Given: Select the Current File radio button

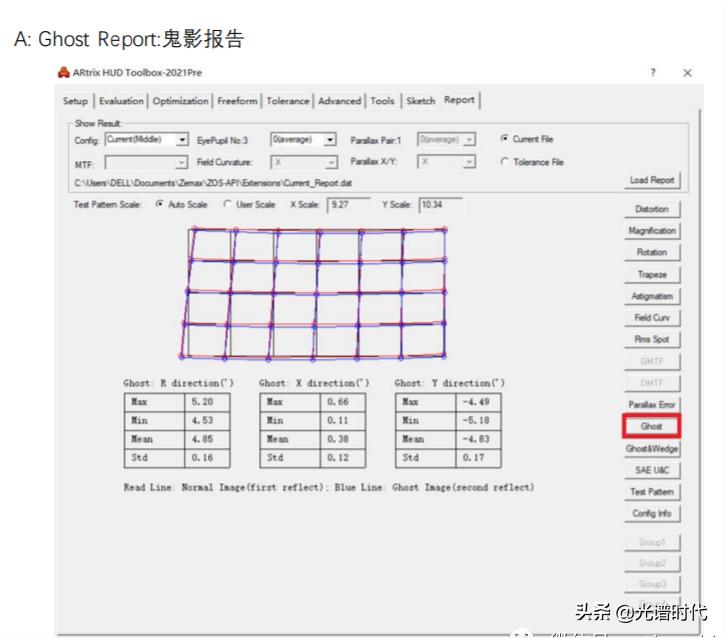Looking at the screenshot, I should (x=506, y=139).
